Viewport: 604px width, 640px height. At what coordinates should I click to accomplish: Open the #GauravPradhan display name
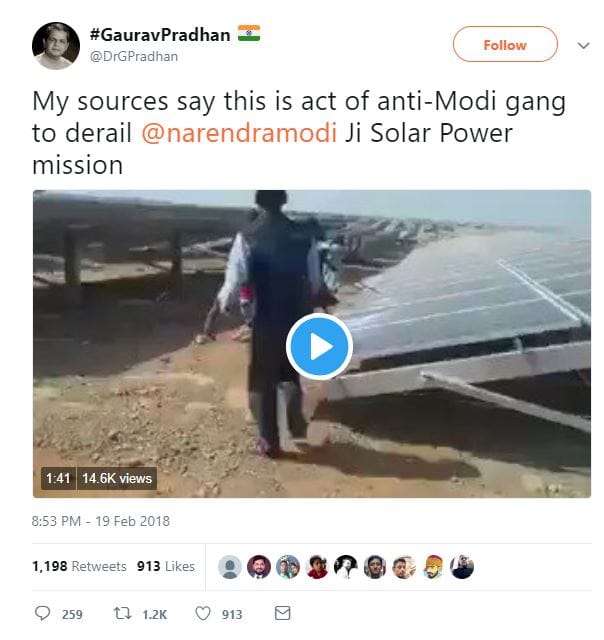pyautogui.click(x=158, y=35)
